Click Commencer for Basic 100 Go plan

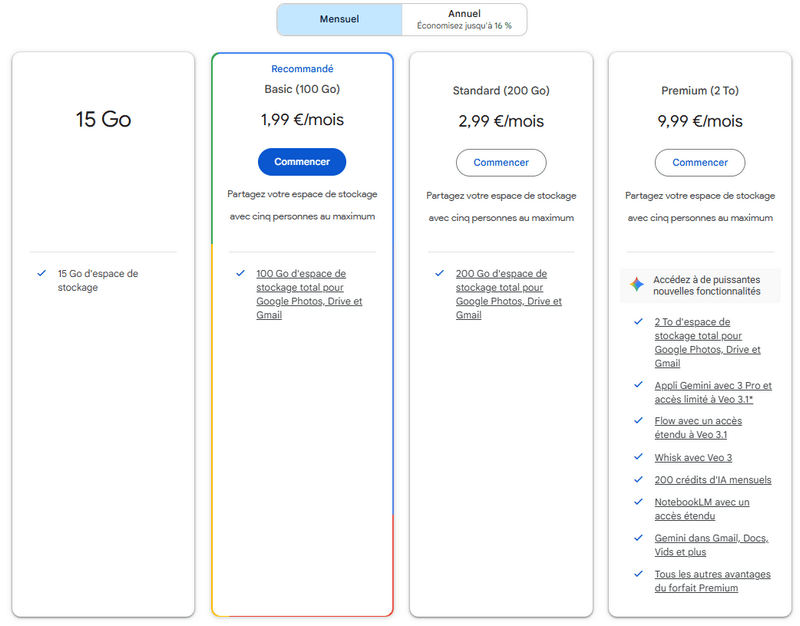point(302,162)
